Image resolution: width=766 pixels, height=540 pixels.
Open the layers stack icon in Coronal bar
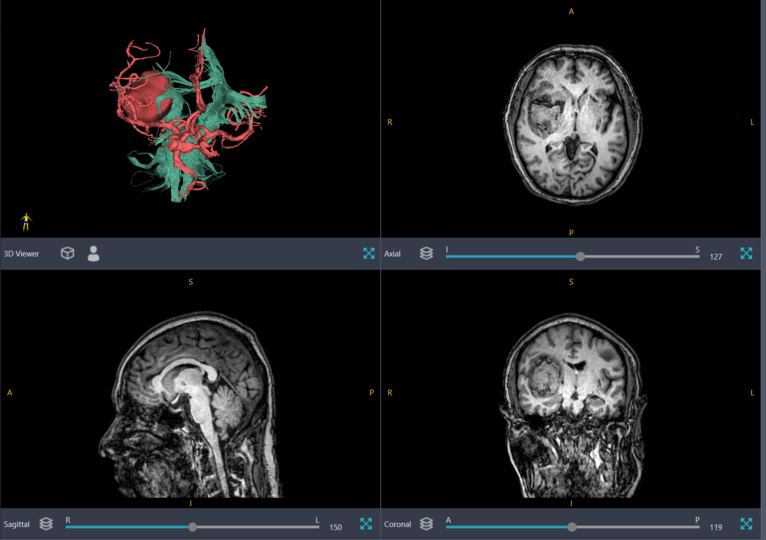coord(426,524)
